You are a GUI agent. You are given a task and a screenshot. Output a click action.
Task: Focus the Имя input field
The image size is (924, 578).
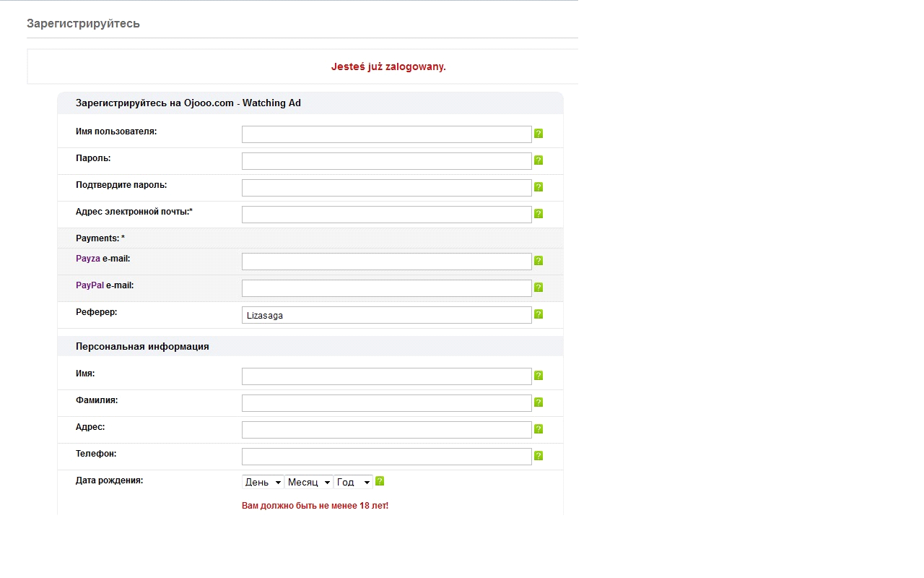[x=387, y=376]
